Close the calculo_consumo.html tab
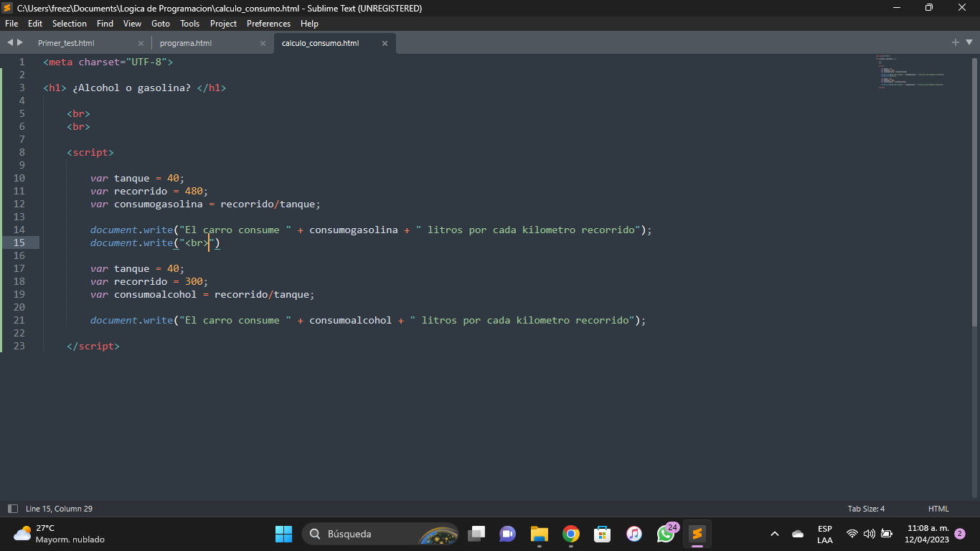Image resolution: width=980 pixels, height=551 pixels. pyautogui.click(x=385, y=43)
